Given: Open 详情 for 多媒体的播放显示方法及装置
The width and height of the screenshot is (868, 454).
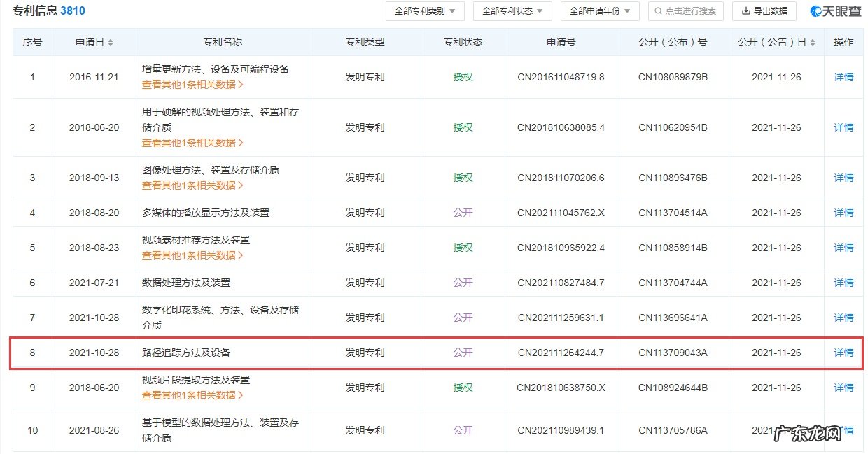Looking at the screenshot, I should (843, 213).
